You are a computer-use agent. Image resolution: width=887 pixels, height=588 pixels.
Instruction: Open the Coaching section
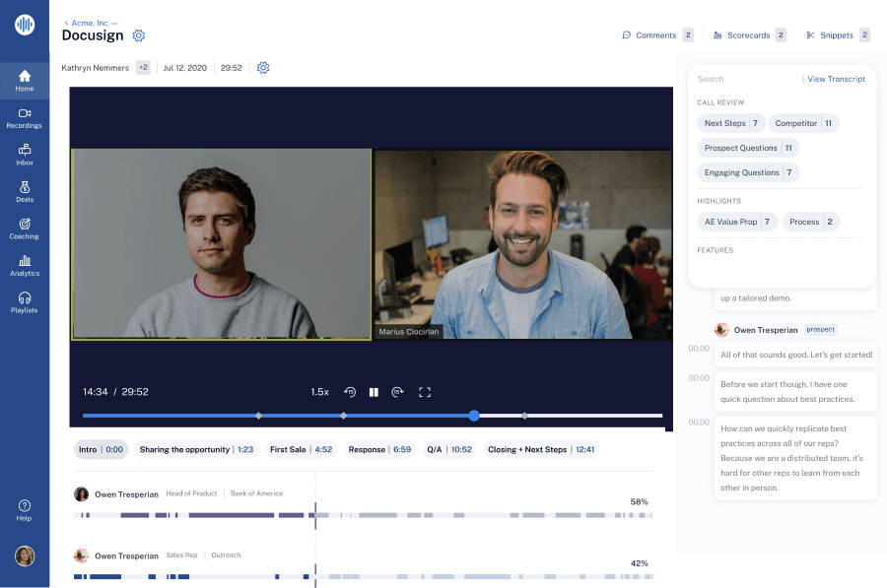tap(25, 229)
